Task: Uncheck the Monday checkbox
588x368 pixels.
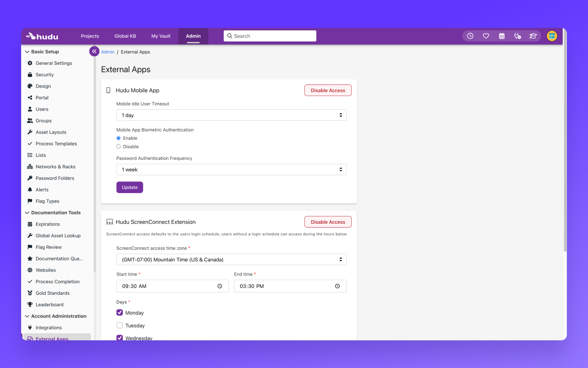Action: coord(120,312)
